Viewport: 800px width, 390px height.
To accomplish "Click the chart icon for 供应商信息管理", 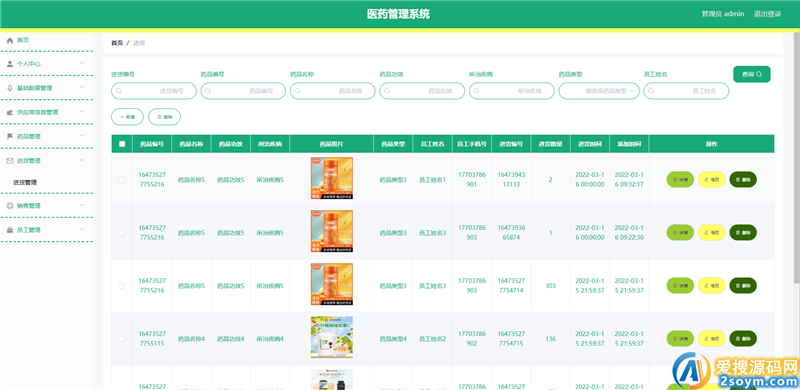I will click(10, 112).
